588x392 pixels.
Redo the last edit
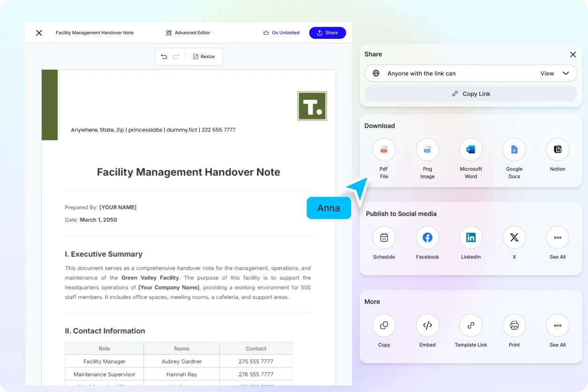pos(176,57)
